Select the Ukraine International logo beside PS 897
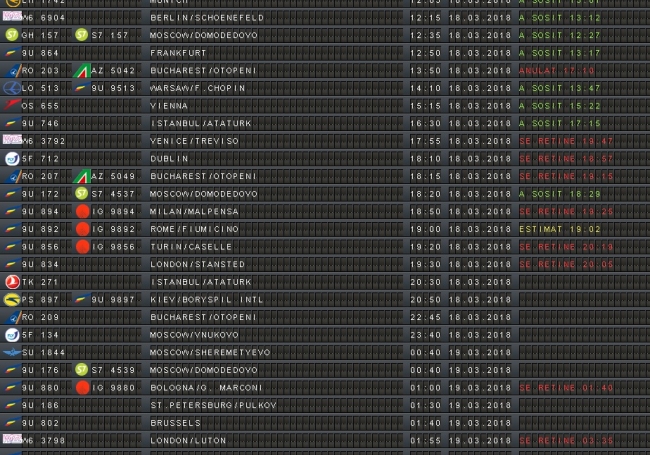Image resolution: width=650 pixels, height=455 pixels. click(x=12, y=299)
